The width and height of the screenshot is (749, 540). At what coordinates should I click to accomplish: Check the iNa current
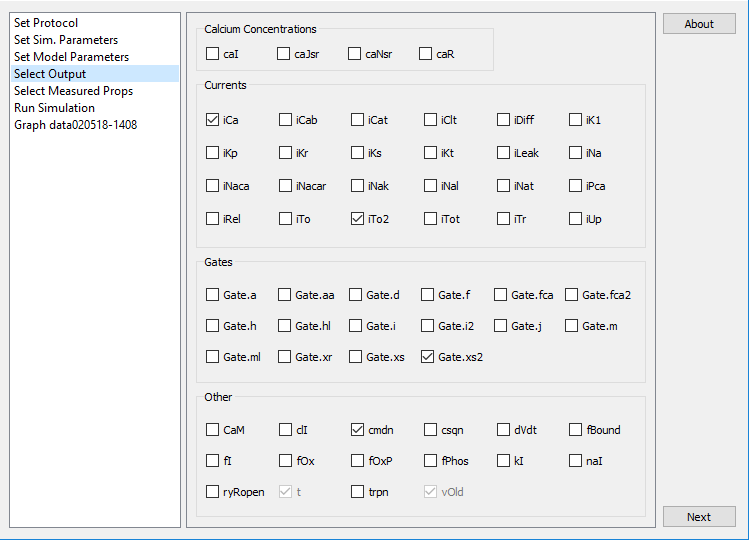[x=575, y=152]
